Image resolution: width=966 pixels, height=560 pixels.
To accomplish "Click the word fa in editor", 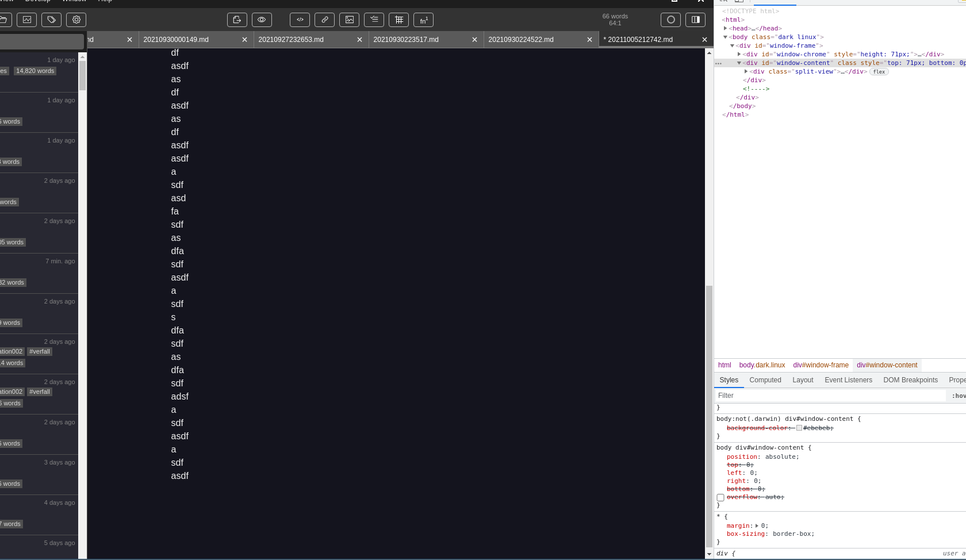I will click(175, 212).
